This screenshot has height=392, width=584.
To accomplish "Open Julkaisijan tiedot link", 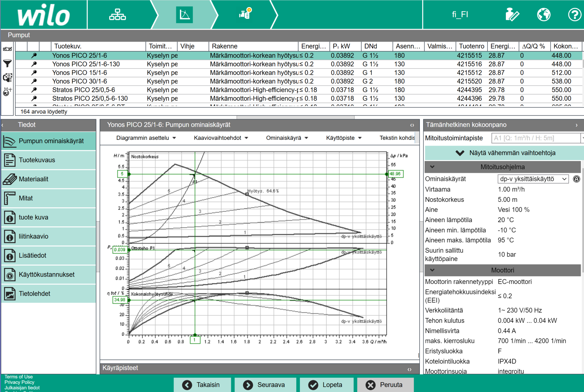I will (22, 388).
